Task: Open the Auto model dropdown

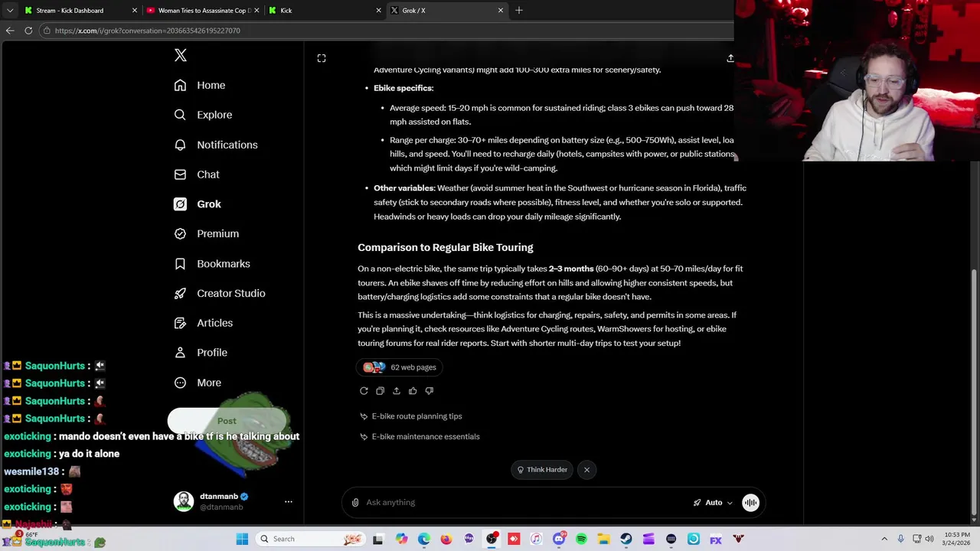Action: coord(713,503)
